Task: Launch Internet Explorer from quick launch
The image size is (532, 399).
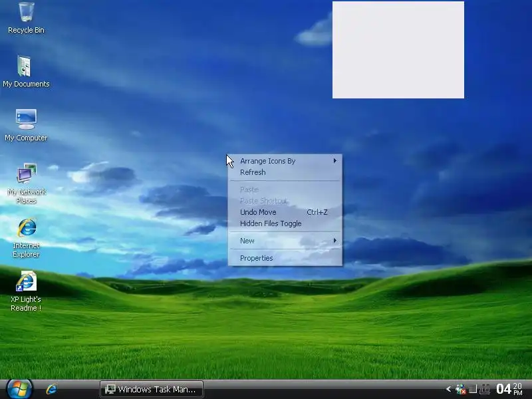Action: pyautogui.click(x=52, y=389)
